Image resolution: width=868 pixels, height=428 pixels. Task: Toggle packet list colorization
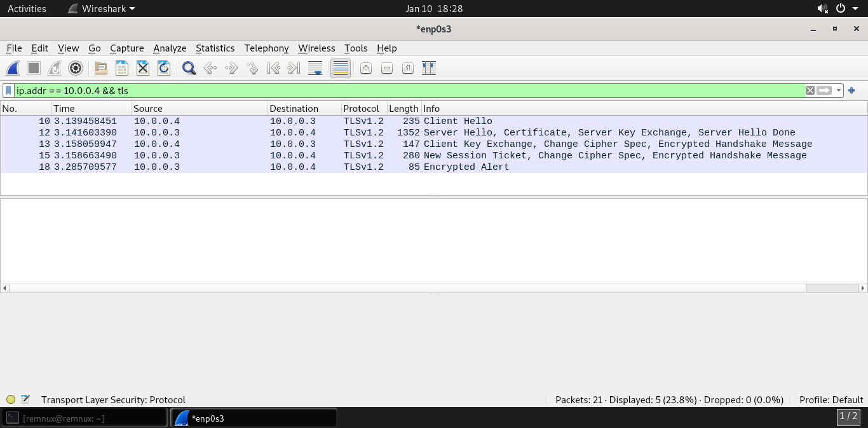point(340,68)
